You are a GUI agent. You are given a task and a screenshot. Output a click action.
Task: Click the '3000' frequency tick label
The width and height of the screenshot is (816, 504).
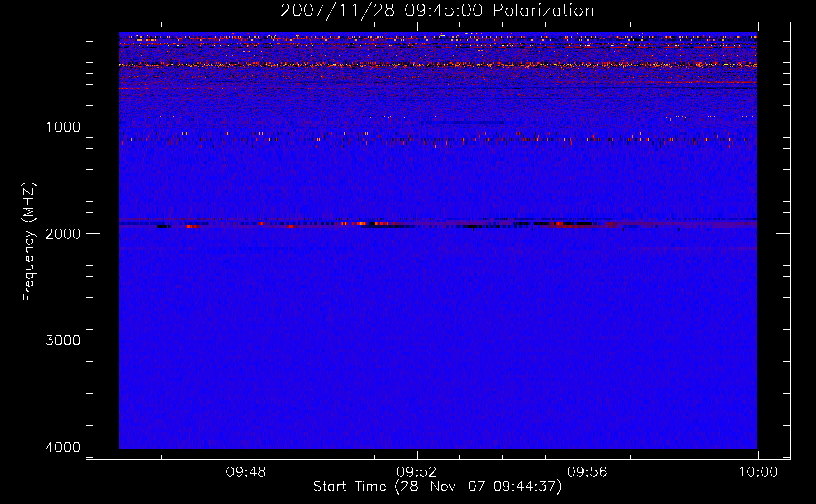[x=64, y=340]
